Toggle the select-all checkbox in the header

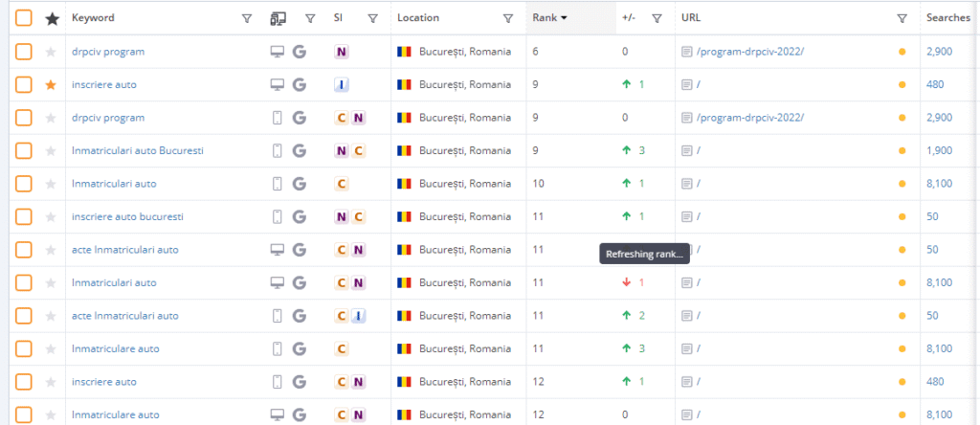(23, 17)
